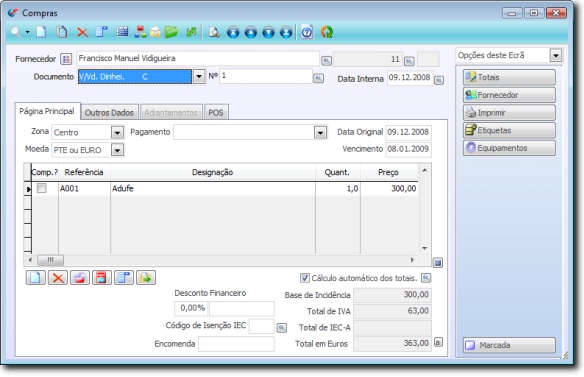Add a new line with grid's new-page button
Viewport: 584px width, 377px height.
pos(36,278)
